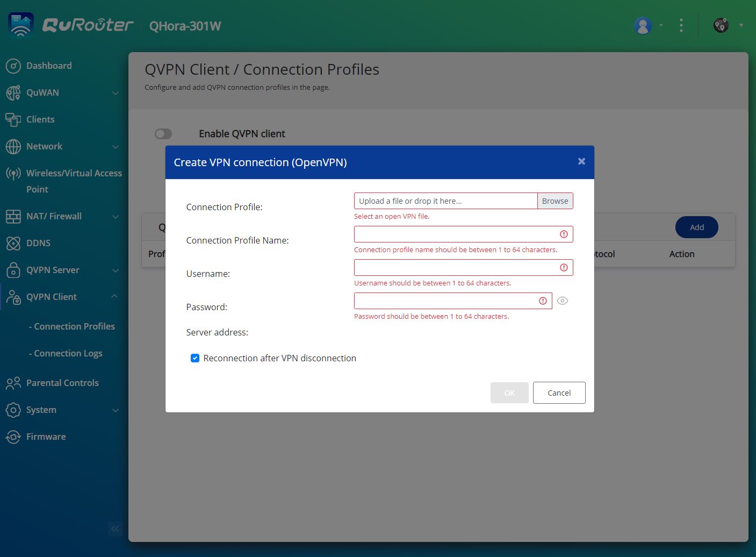This screenshot has width=756, height=557.
Task: Collapse the sidebar with the double-arrow icon
Action: coord(115,529)
